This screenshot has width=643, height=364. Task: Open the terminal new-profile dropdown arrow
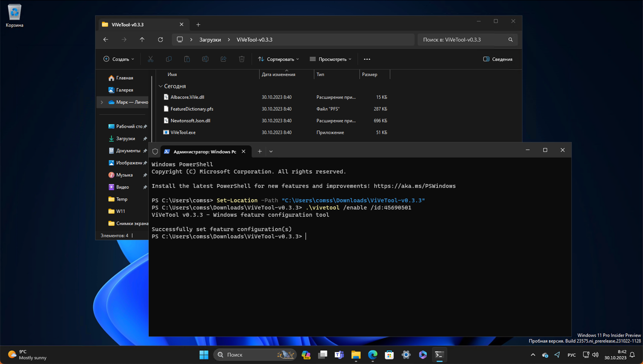pos(271,151)
